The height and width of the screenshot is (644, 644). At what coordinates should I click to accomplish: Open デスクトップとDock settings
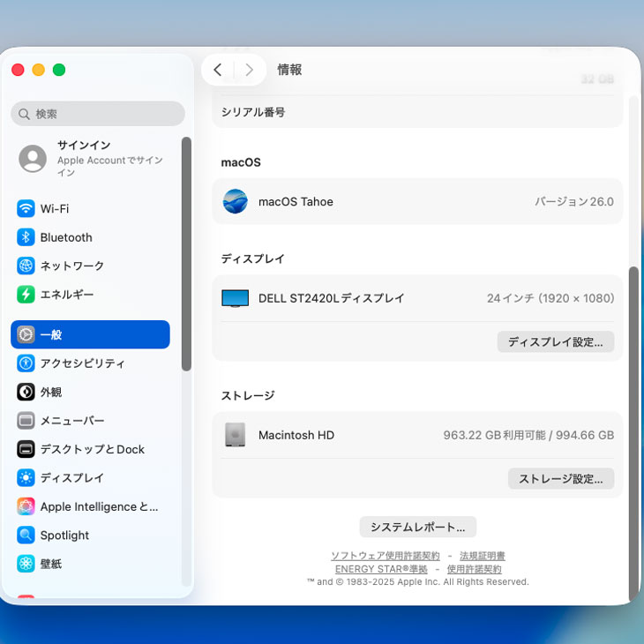tap(92, 449)
